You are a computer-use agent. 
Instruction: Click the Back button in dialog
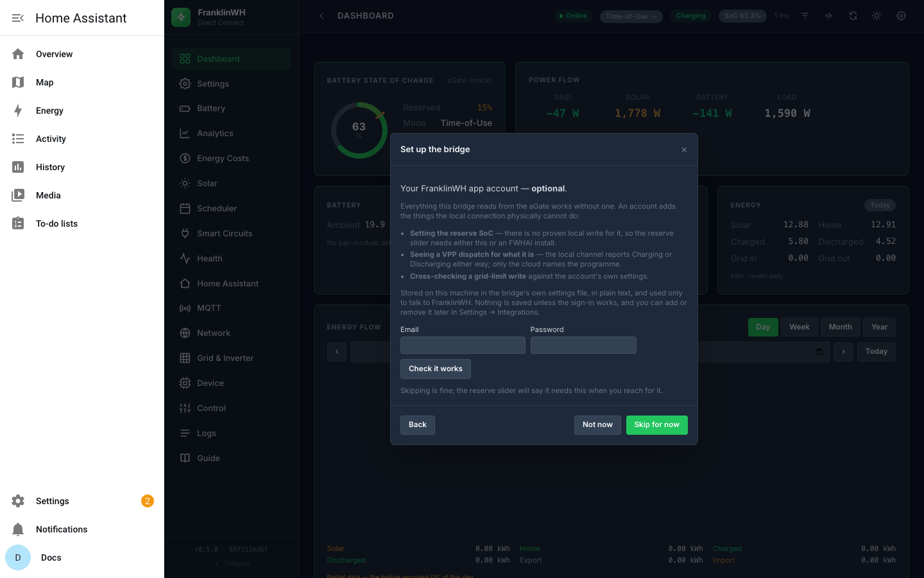418,425
